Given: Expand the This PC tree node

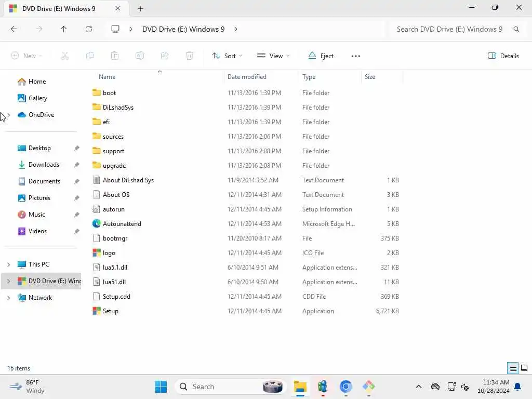Looking at the screenshot, I should (x=8, y=264).
